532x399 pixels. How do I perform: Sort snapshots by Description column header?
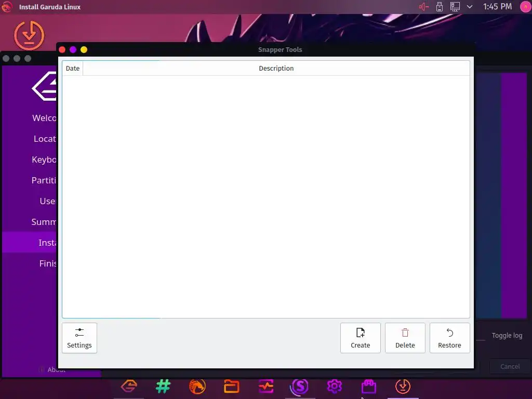coord(276,68)
